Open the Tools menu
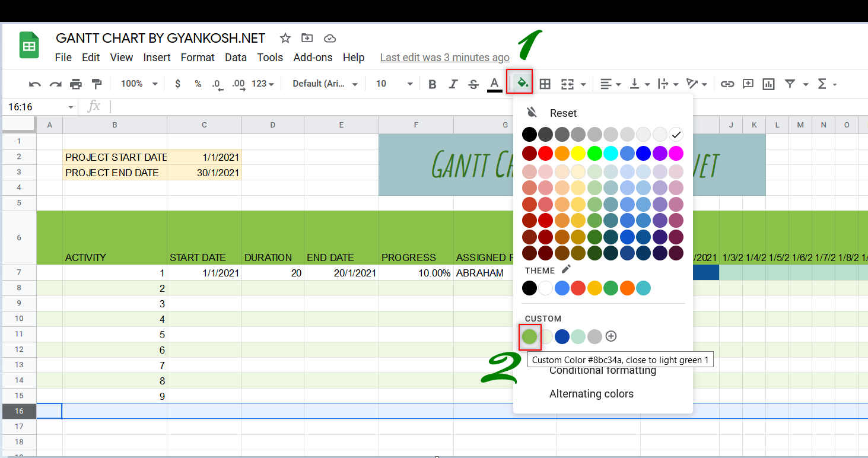868x458 pixels. pos(270,58)
